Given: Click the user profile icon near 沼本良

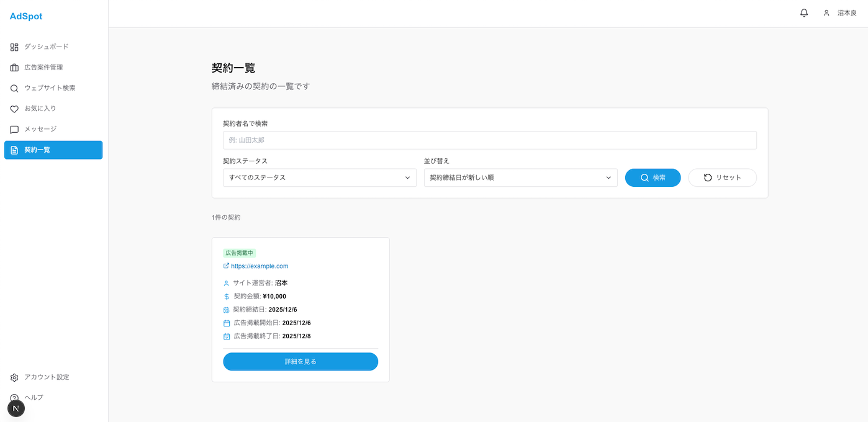Looking at the screenshot, I should 826,12.
